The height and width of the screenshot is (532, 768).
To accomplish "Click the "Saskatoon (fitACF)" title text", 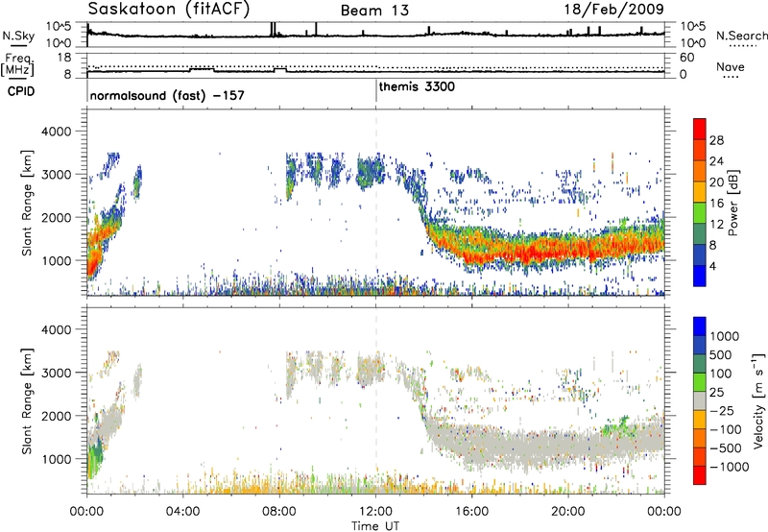I will [169, 10].
